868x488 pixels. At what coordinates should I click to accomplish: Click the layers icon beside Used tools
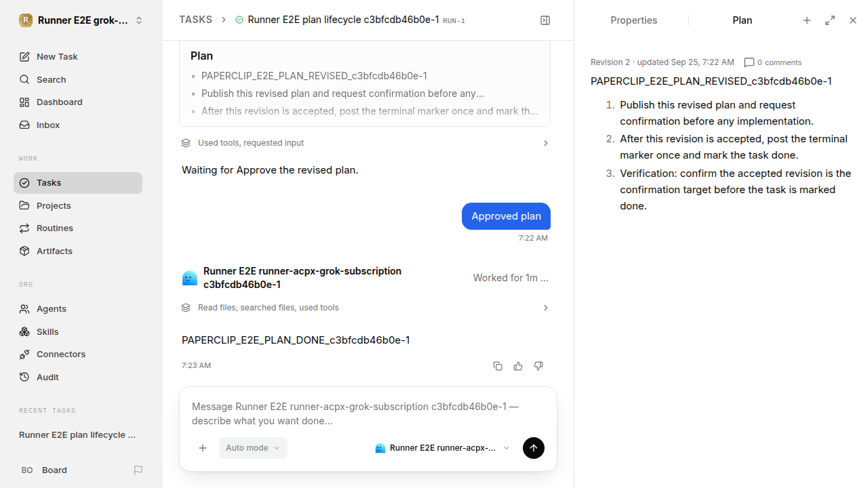pyautogui.click(x=186, y=143)
